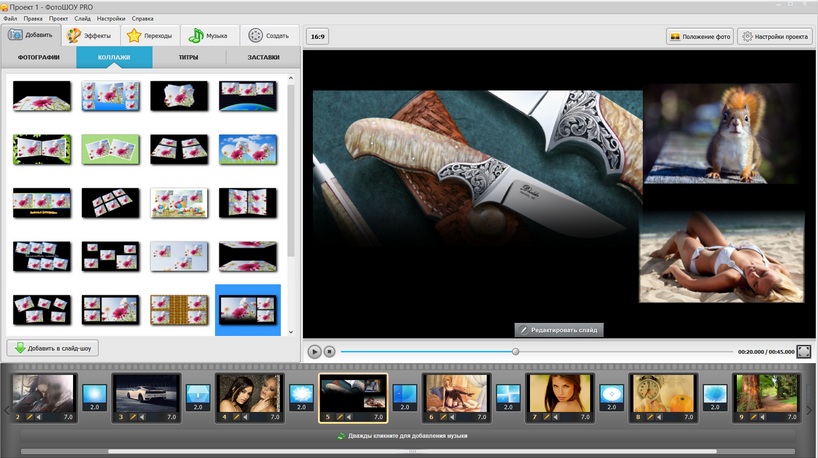Enter fullscreen preview mode
818x458 pixels.
pyautogui.click(x=804, y=352)
